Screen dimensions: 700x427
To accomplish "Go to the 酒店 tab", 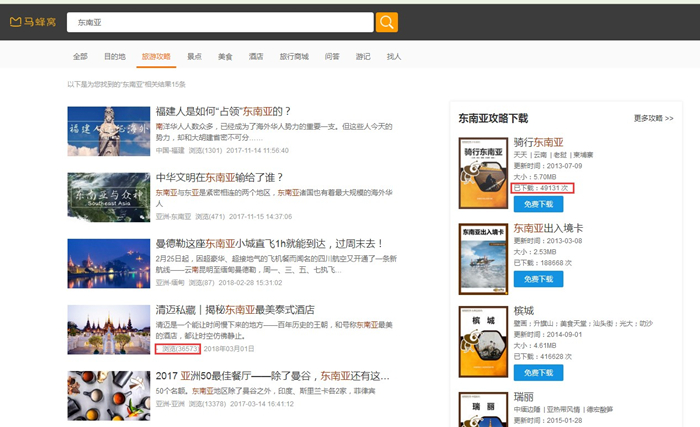I will point(256,56).
